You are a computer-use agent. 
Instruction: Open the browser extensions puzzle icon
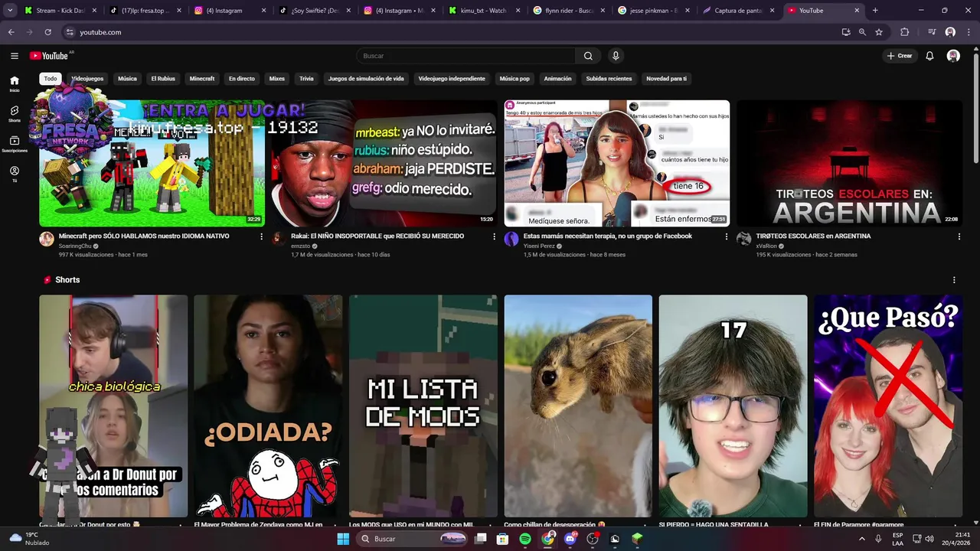coord(904,32)
